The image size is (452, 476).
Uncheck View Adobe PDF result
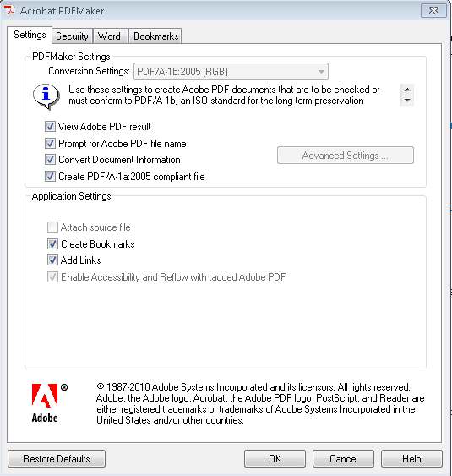50,126
